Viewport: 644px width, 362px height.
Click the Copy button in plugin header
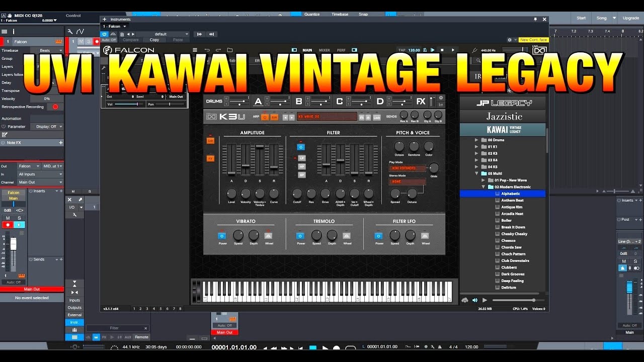pos(154,40)
